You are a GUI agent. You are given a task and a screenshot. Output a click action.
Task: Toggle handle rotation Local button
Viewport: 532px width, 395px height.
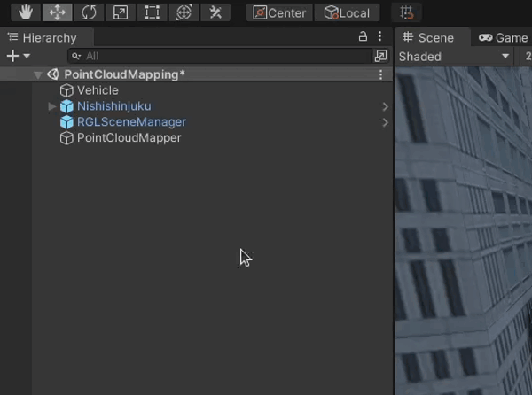click(348, 12)
